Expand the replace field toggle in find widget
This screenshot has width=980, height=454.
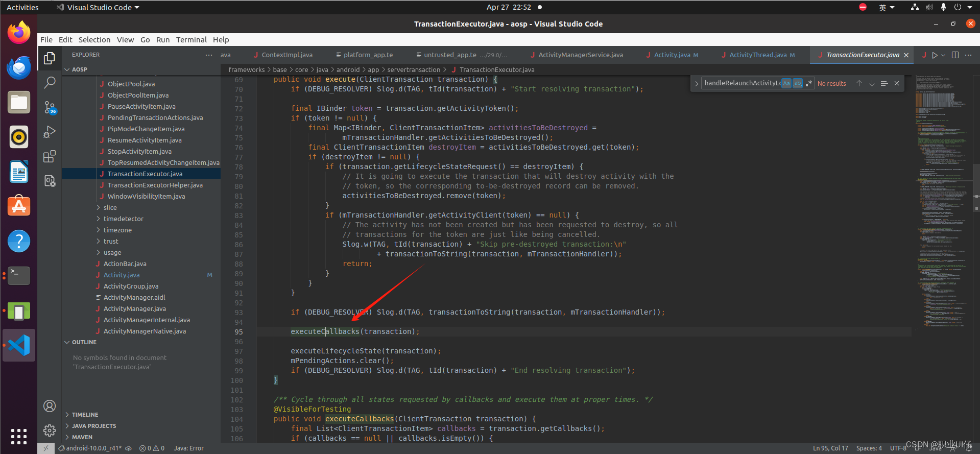coord(696,83)
